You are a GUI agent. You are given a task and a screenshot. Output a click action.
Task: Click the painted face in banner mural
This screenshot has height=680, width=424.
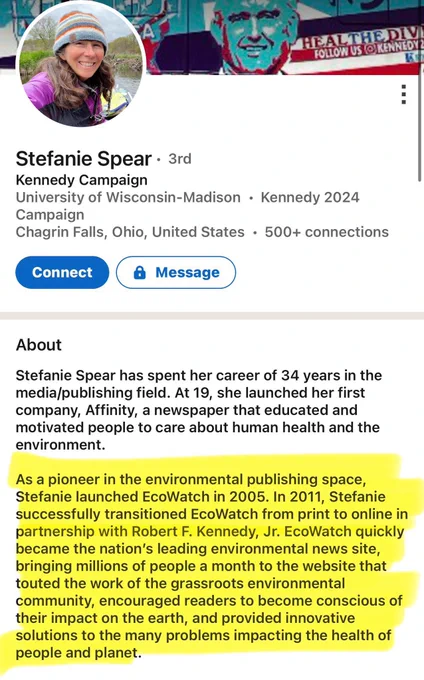(256, 30)
